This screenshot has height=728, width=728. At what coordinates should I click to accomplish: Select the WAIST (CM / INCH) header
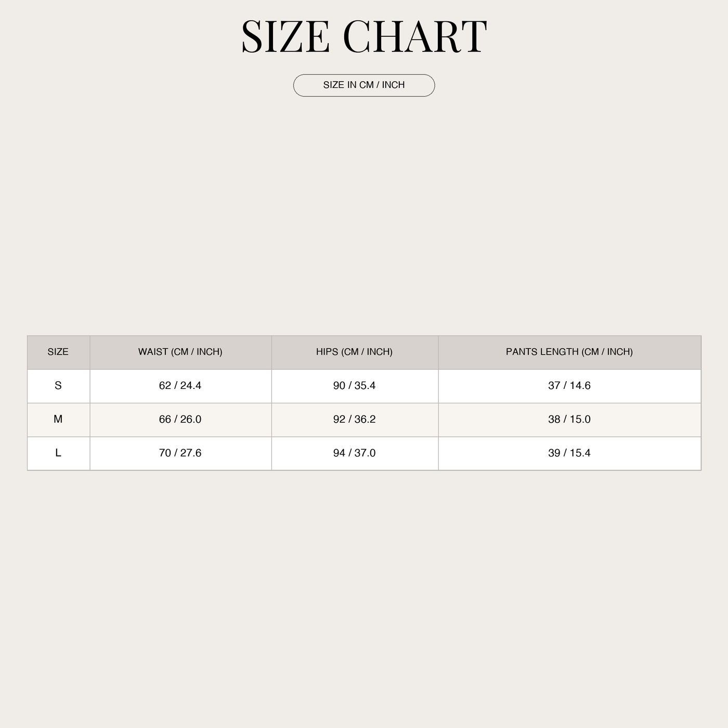pos(180,352)
